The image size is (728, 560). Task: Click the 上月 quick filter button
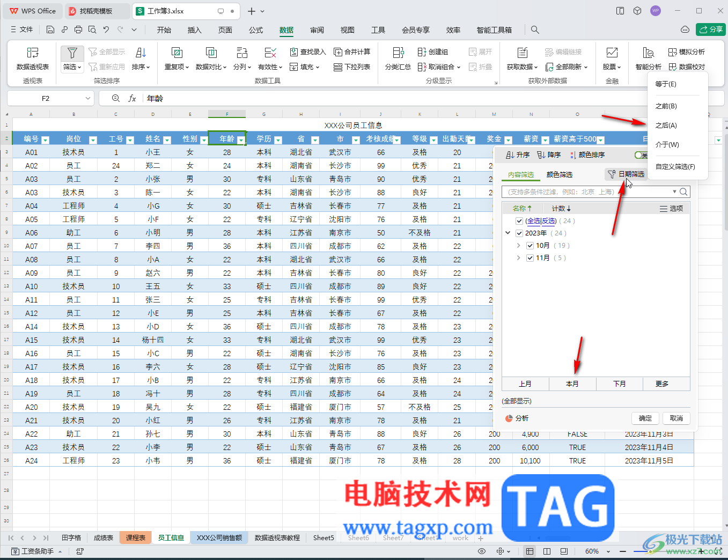pos(525,384)
